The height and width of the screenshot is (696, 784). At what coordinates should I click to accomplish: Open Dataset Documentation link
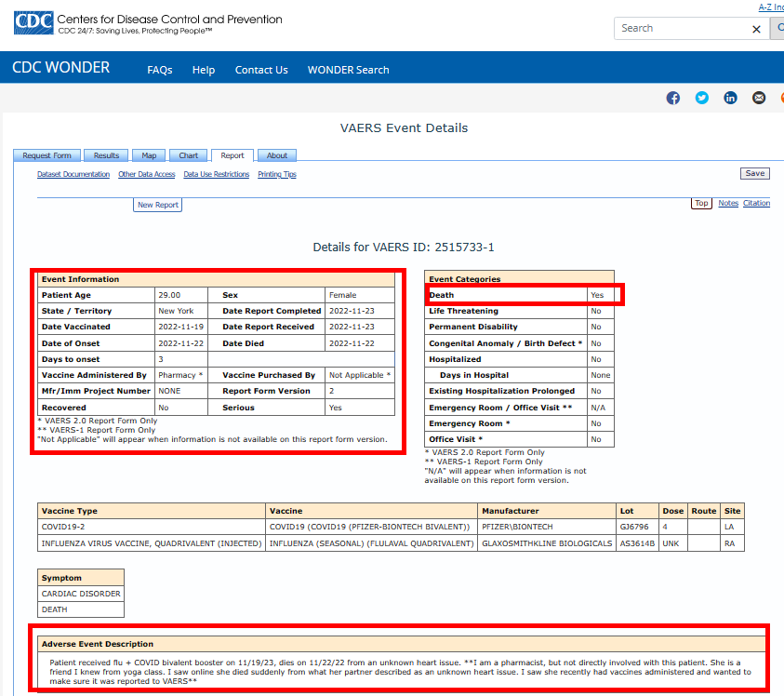[x=73, y=174]
